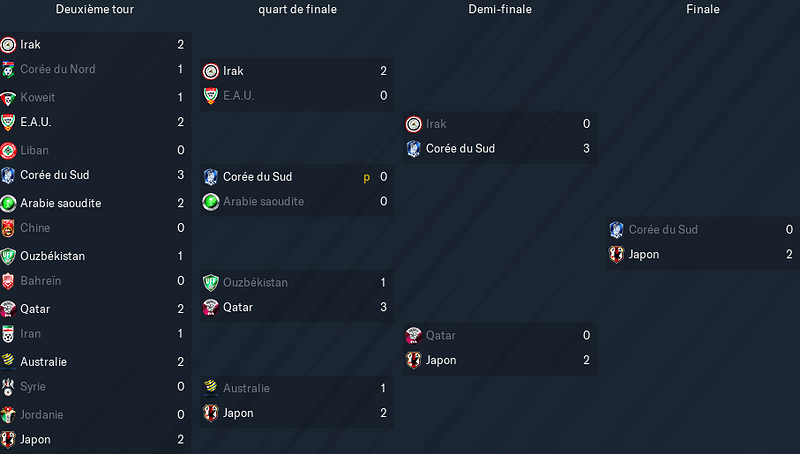800x454 pixels.
Task: Open Corée du Sud in Finale
Action: tap(663, 230)
